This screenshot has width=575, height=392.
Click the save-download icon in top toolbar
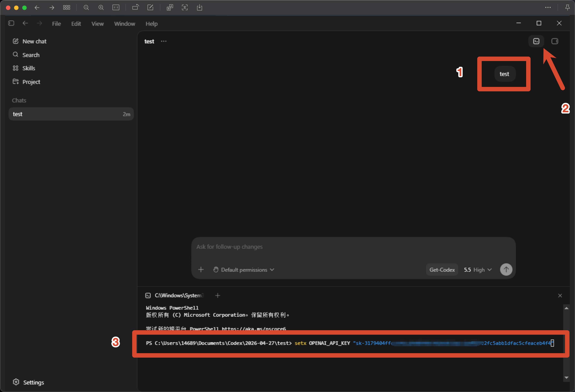199,8
